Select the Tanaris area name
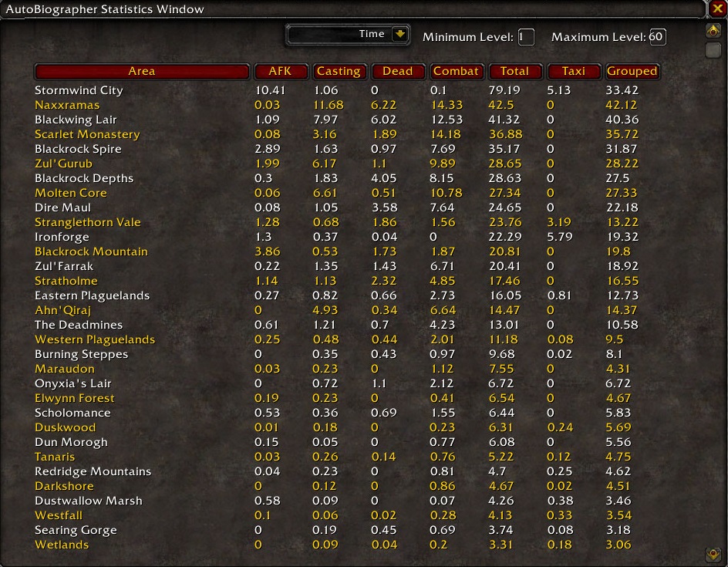 (55, 457)
